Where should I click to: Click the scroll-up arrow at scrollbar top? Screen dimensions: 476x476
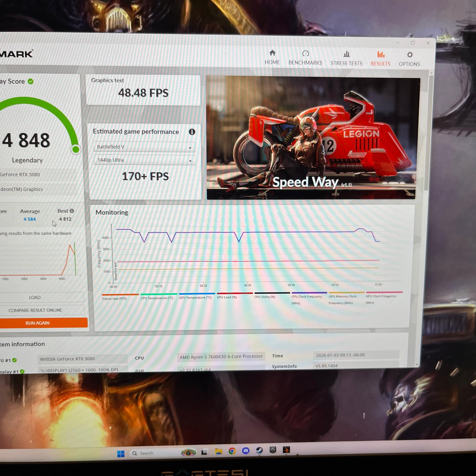pos(431,73)
